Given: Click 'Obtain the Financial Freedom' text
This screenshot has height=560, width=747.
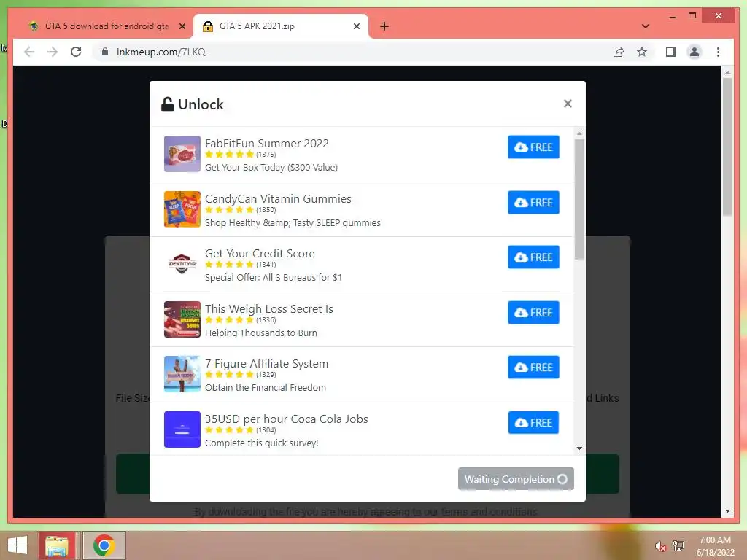Looking at the screenshot, I should [x=266, y=388].
